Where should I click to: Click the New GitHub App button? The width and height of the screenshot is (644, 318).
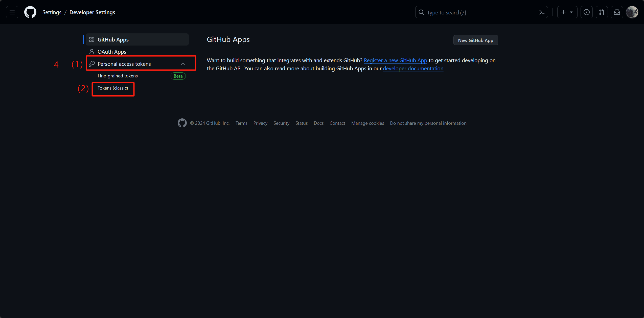point(475,40)
